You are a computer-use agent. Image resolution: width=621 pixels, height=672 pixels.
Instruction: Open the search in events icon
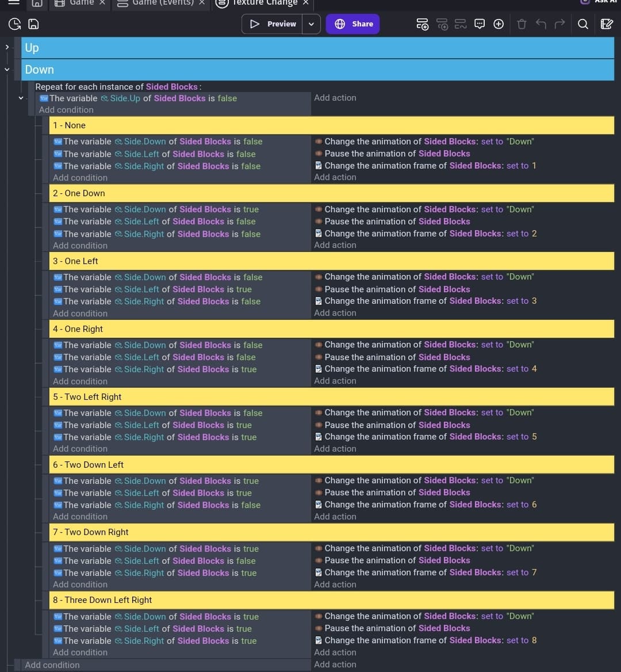pyautogui.click(x=583, y=24)
